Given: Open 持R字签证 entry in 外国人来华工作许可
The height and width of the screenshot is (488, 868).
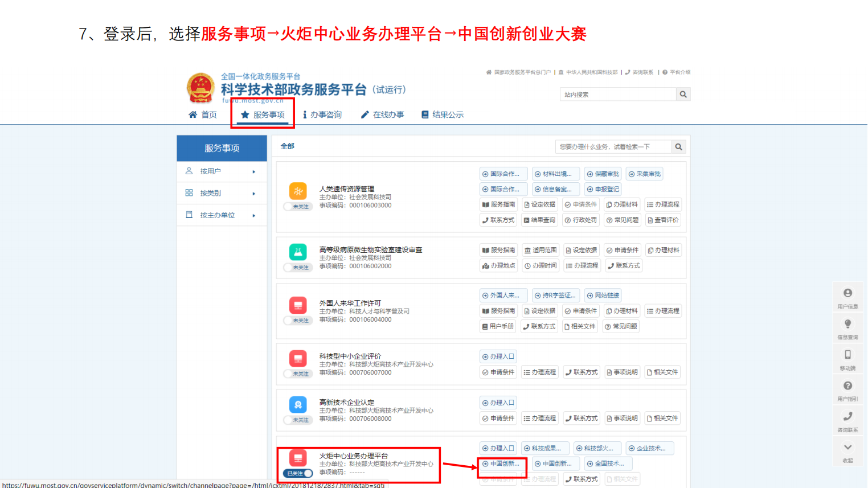Looking at the screenshot, I should pyautogui.click(x=556, y=296).
